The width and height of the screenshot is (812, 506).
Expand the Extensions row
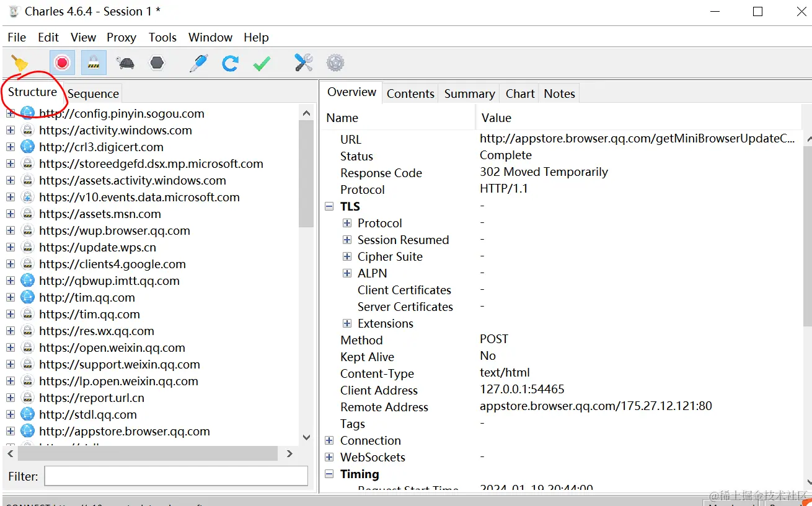click(347, 323)
